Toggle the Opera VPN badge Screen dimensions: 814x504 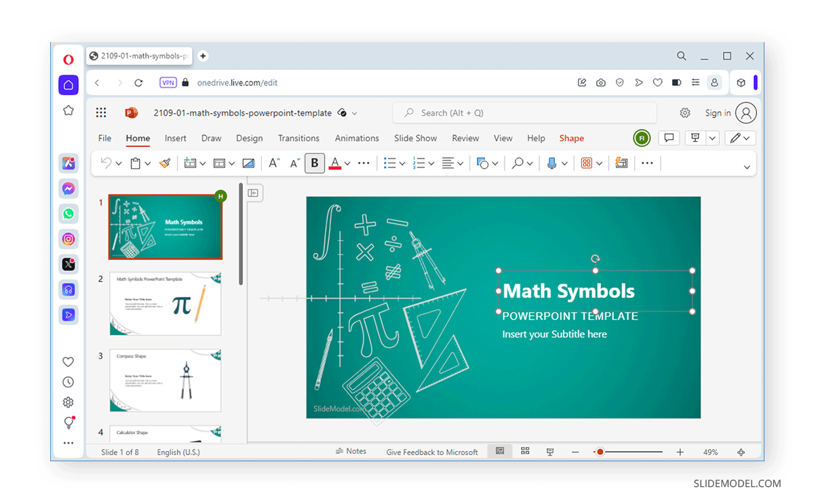[x=168, y=83]
